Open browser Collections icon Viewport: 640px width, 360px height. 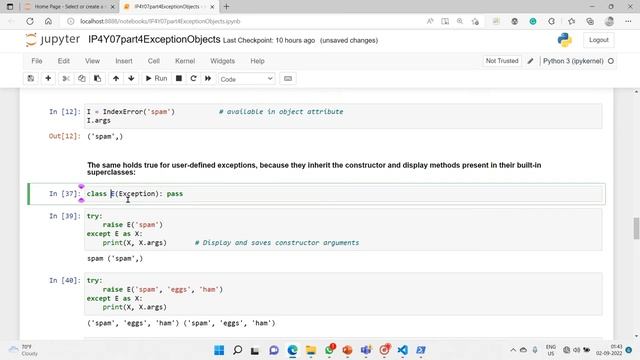click(x=590, y=21)
